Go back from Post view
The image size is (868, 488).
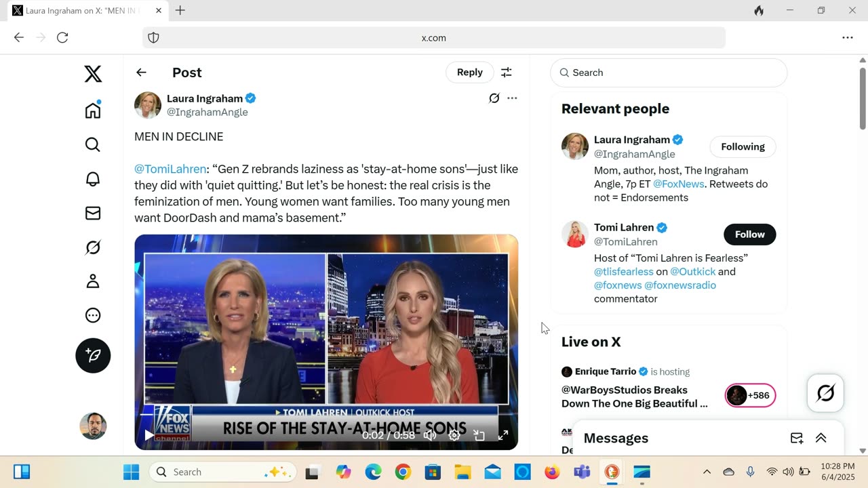[x=141, y=73]
